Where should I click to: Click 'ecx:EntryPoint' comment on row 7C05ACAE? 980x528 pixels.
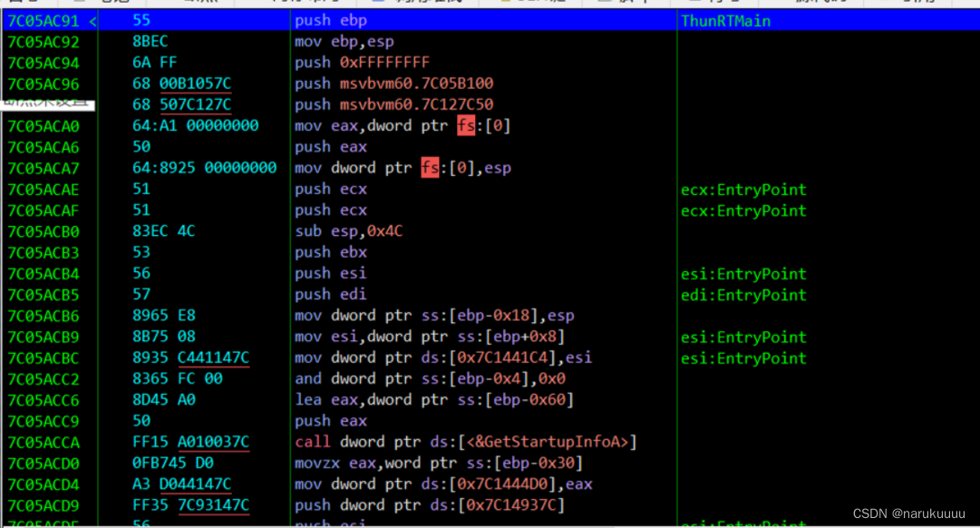(x=743, y=191)
